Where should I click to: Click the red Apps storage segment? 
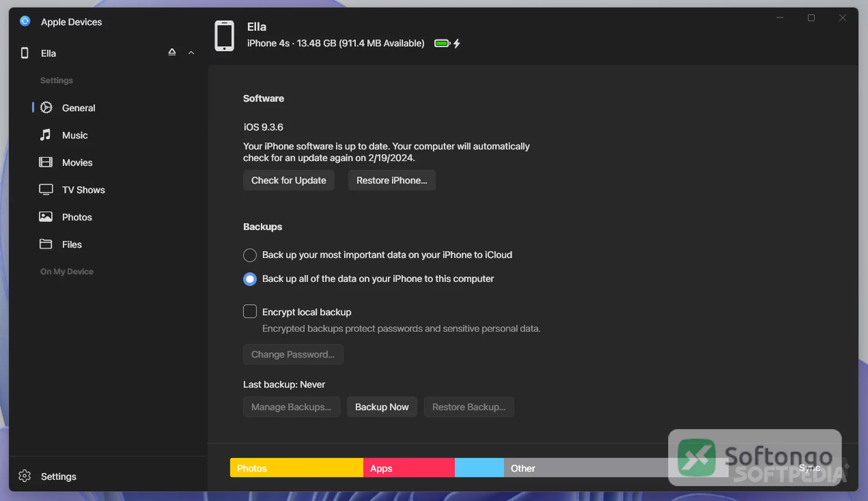(409, 468)
